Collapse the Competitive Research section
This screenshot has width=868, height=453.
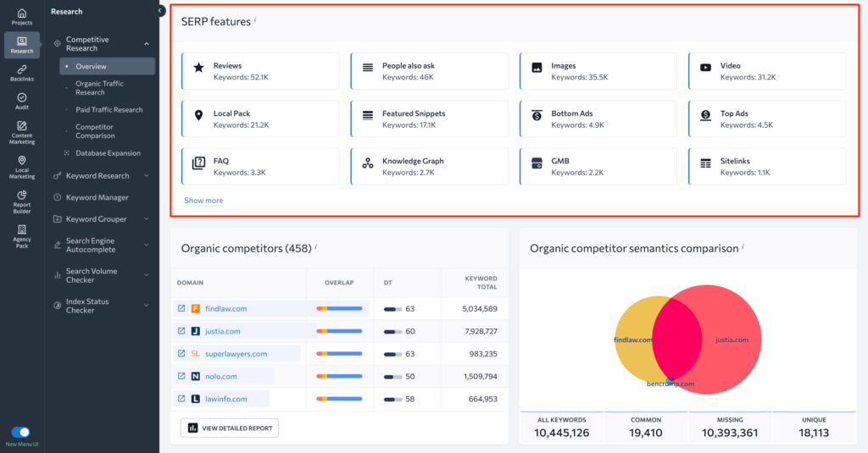coord(147,44)
